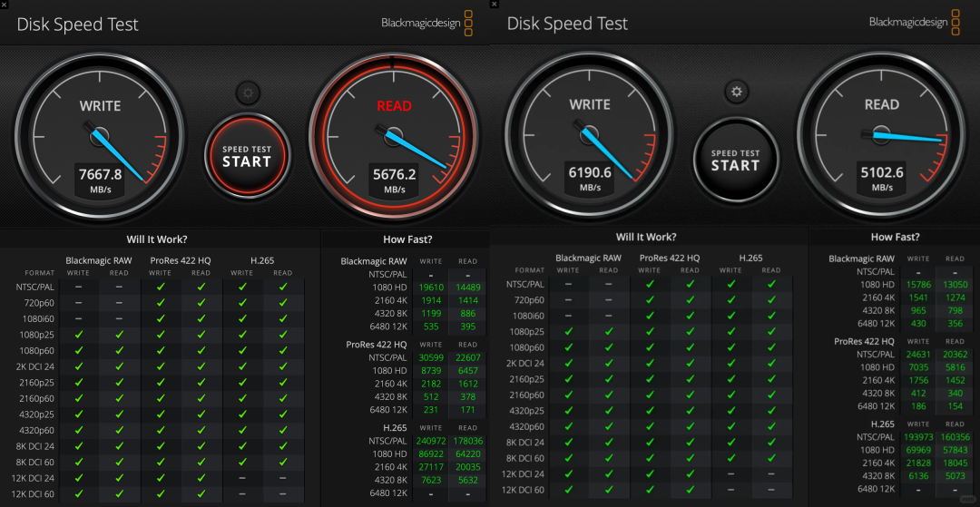Select the 1612 ProRes 2160 4K read value
This screenshot has width=980, height=507.
[x=467, y=384]
